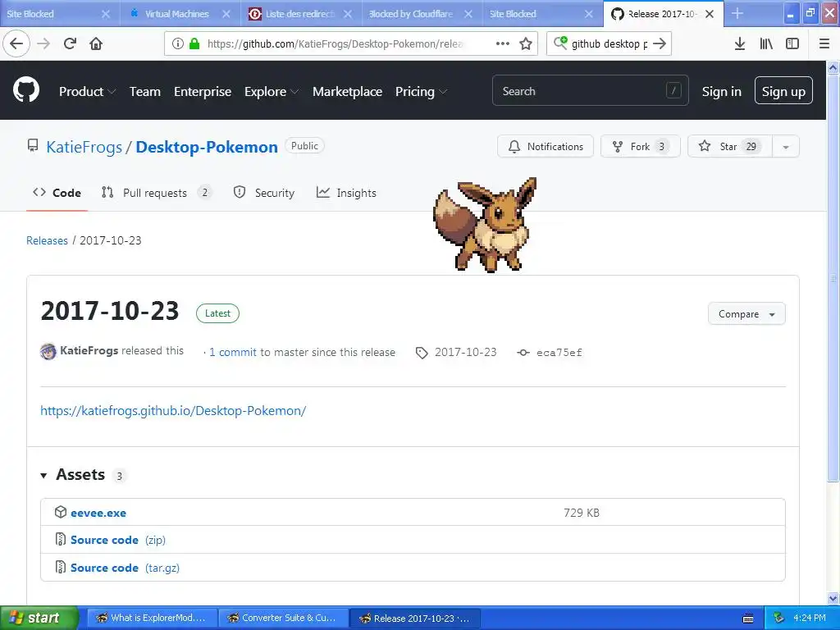Open the Firefox hamburger menu
Viewport: 840px width, 630px height.
pos(824,44)
